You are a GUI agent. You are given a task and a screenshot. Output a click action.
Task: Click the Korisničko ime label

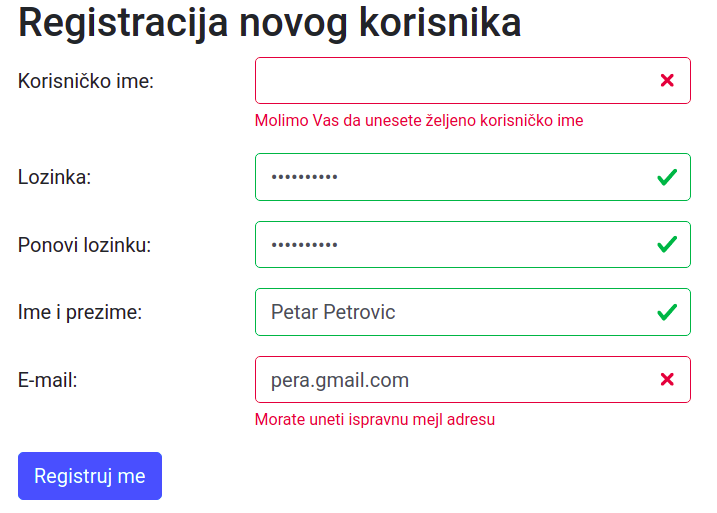click(86, 81)
